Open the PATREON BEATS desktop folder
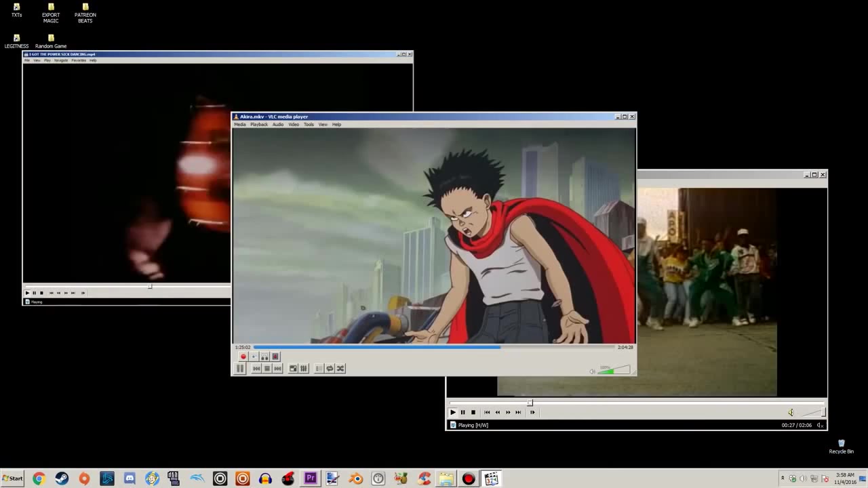868x488 pixels. pos(85,13)
